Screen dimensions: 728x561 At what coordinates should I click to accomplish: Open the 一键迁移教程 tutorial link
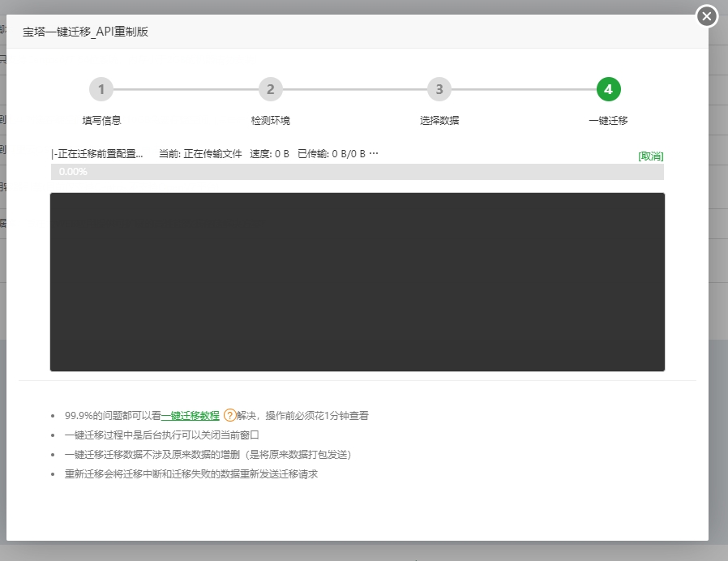point(190,416)
